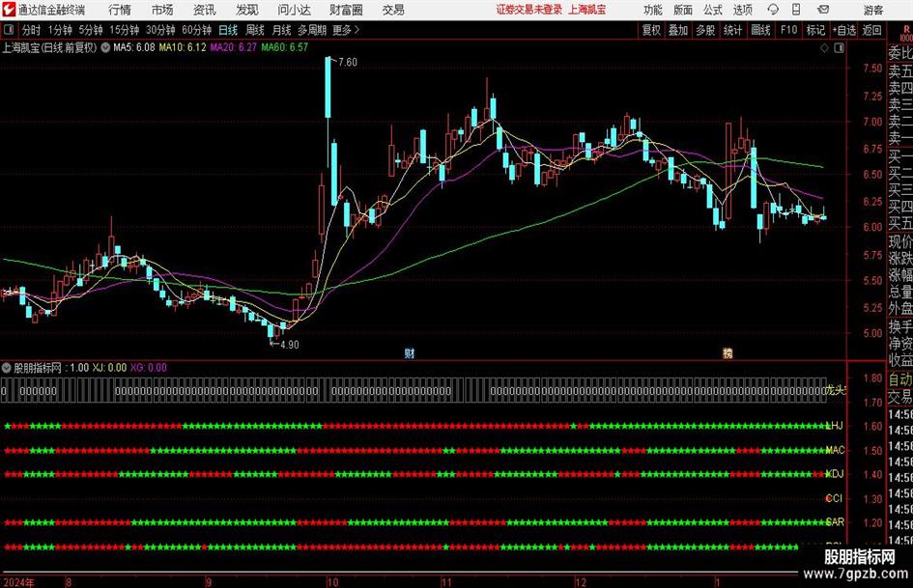Click the MA10: 6.12 indicator value

pyautogui.click(x=183, y=47)
